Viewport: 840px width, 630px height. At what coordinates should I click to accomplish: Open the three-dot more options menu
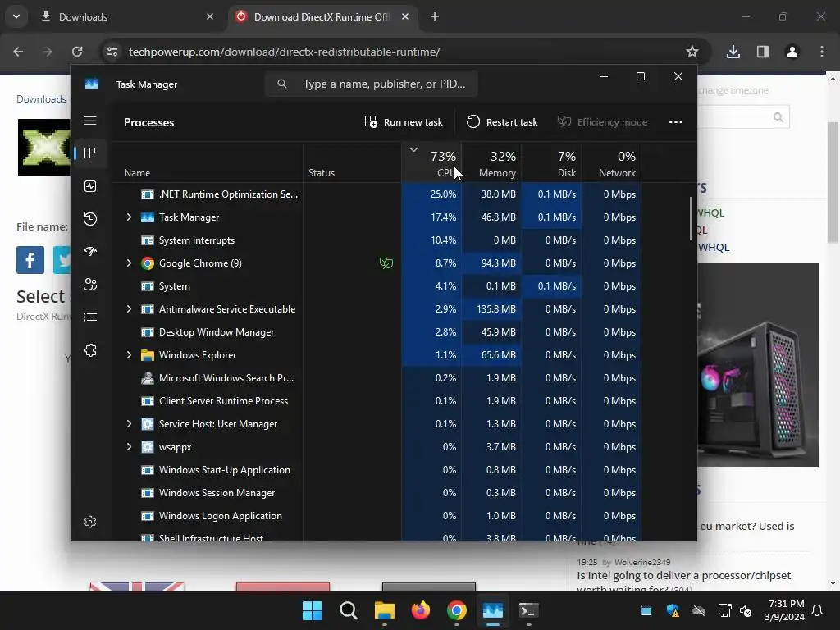676,122
